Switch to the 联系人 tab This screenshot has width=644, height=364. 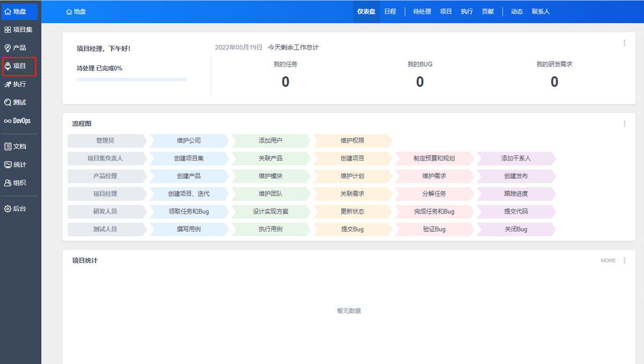[540, 11]
